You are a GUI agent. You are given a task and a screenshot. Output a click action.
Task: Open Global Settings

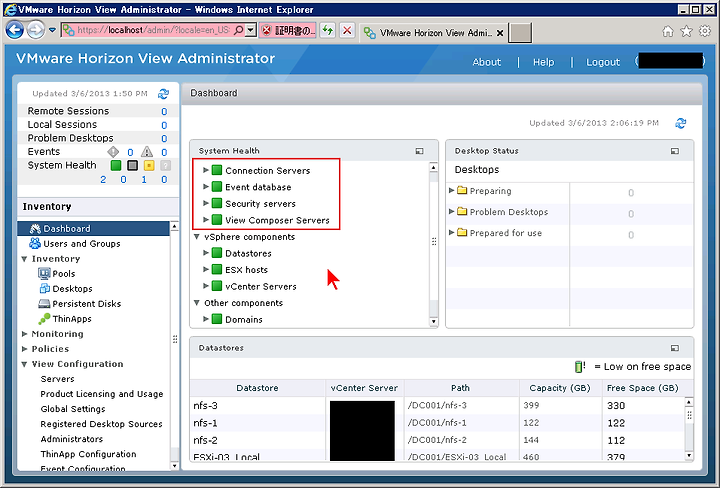(73, 409)
